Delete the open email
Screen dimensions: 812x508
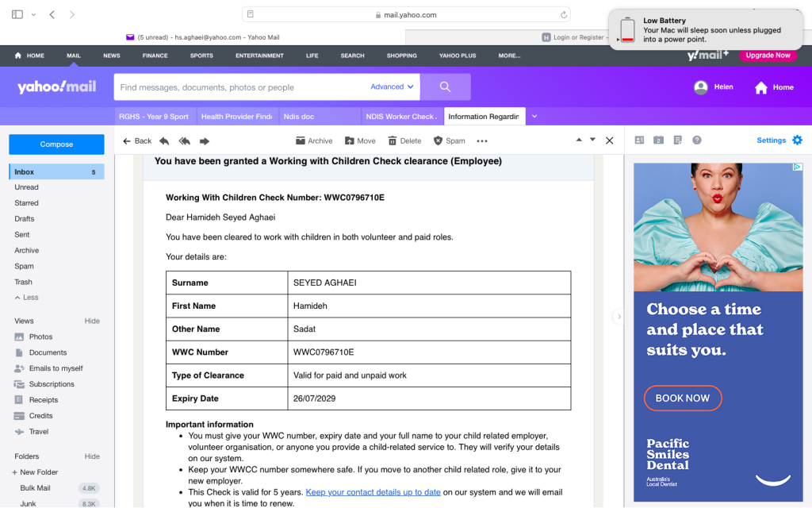click(404, 141)
